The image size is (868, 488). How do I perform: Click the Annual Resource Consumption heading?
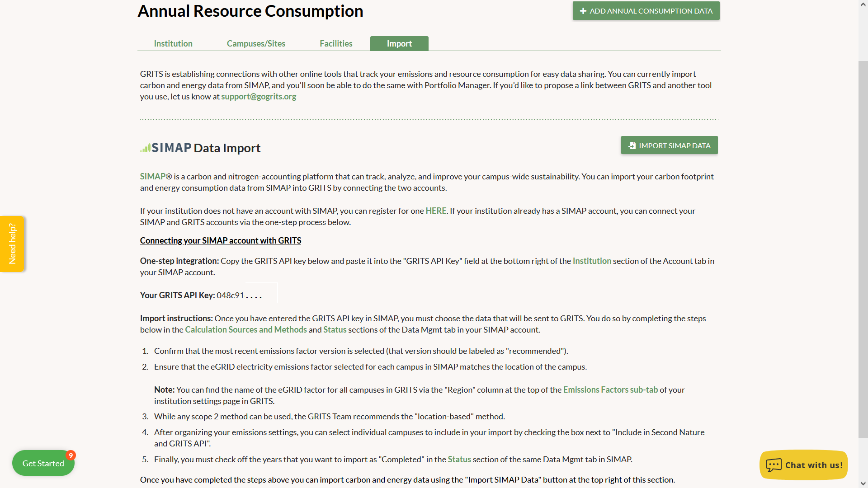(x=250, y=11)
